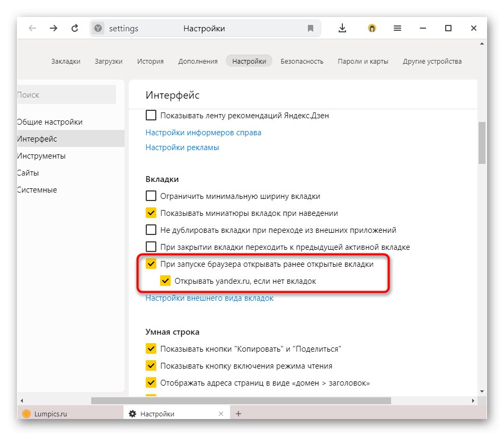Disable Показывать миниатюры вкладок при наведении
Viewport: 504px width, 436px height.
pos(151,213)
